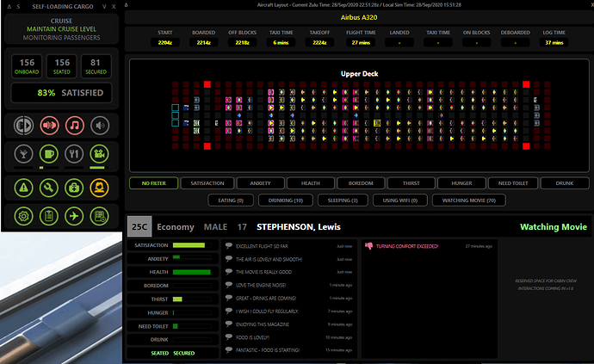Filter seat map by DRUNK
The image size is (594, 364).
click(x=565, y=183)
